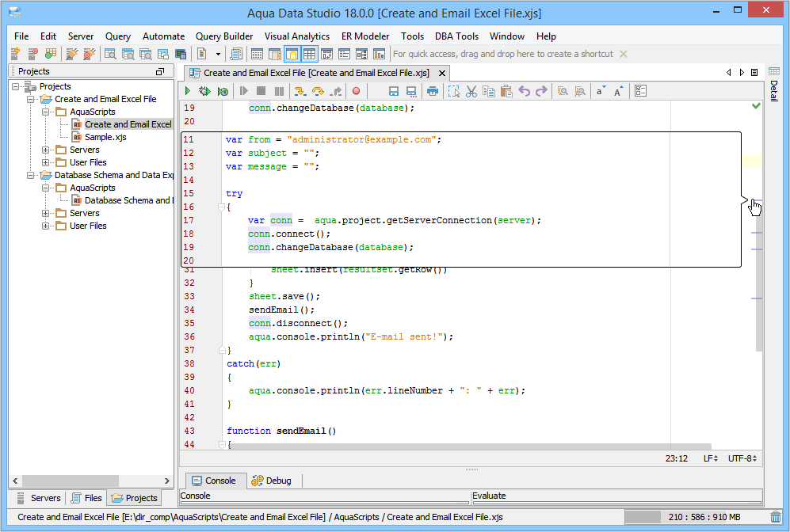Click the Resume/Continue icon in editor toolbar
Image resolution: width=790 pixels, height=532 pixels.
coord(244,91)
